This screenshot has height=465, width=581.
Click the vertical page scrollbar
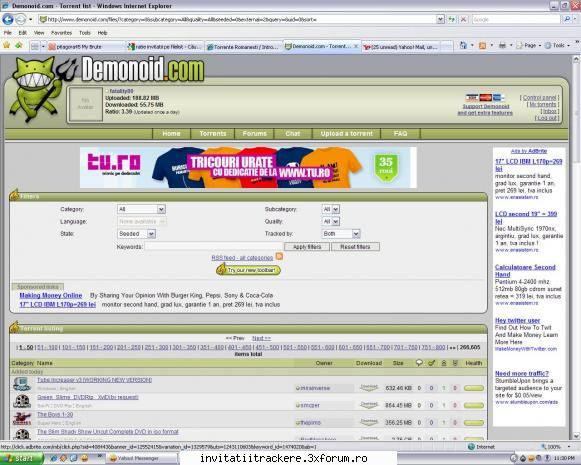pyautogui.click(x=576, y=248)
